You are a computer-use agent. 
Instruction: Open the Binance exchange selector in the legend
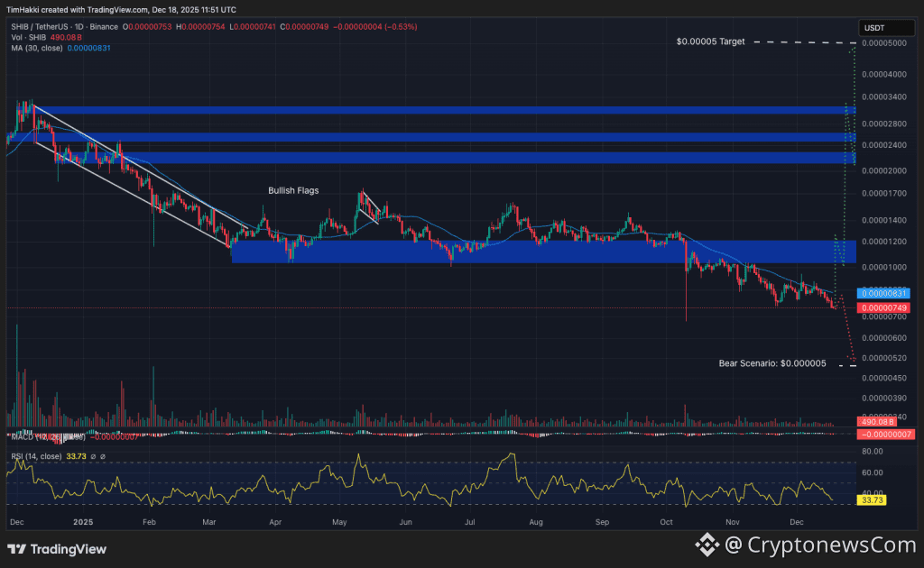[x=102, y=26]
